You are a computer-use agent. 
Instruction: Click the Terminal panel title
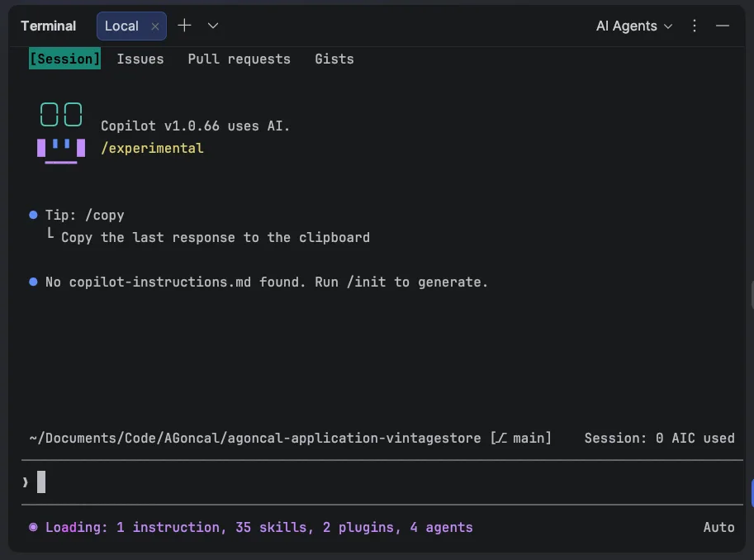click(x=48, y=26)
